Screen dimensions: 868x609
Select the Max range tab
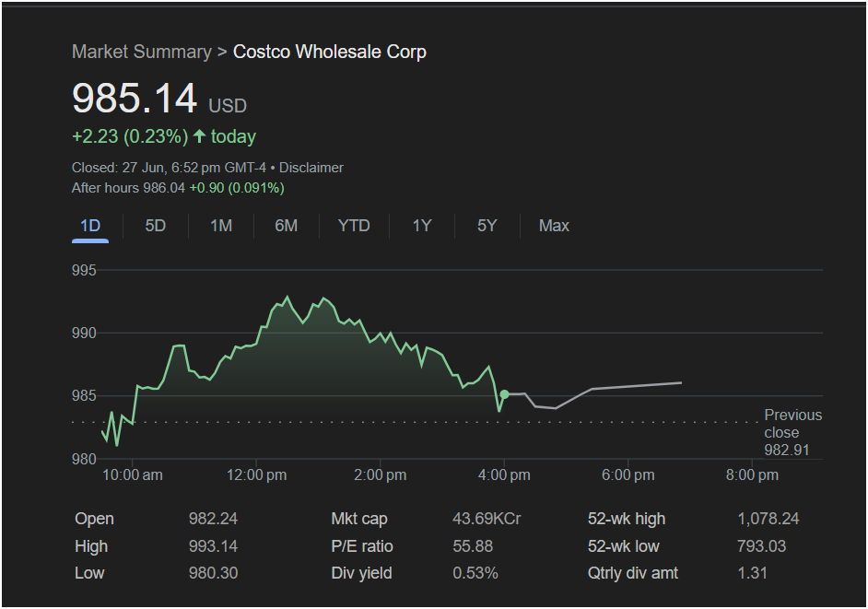554,226
